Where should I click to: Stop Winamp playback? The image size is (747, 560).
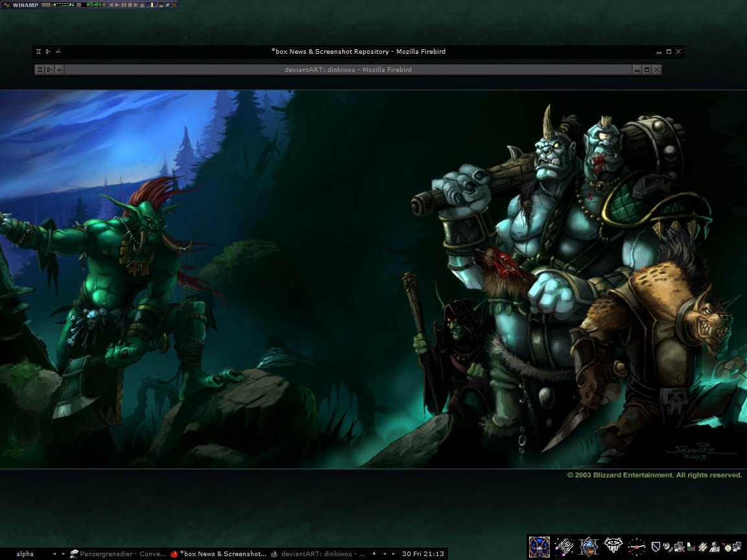pos(129,5)
